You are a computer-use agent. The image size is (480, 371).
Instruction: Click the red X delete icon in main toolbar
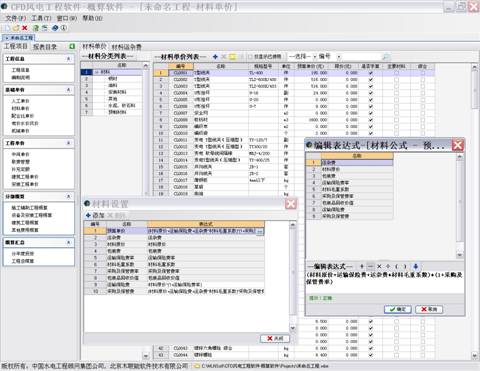point(24,28)
